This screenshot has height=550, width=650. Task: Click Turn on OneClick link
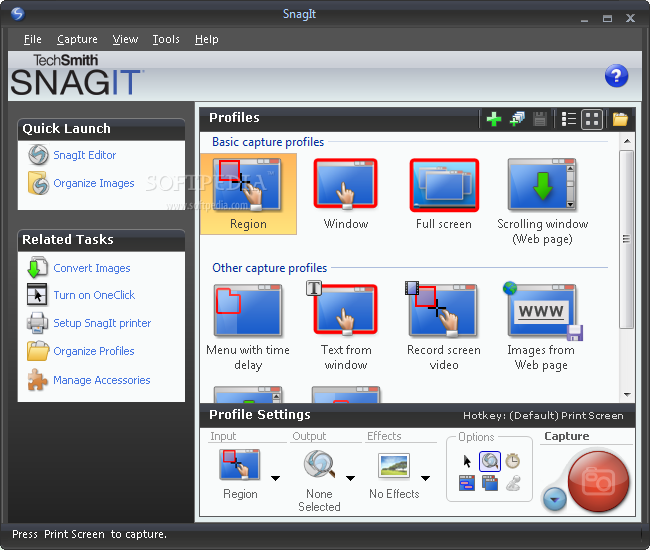click(94, 295)
